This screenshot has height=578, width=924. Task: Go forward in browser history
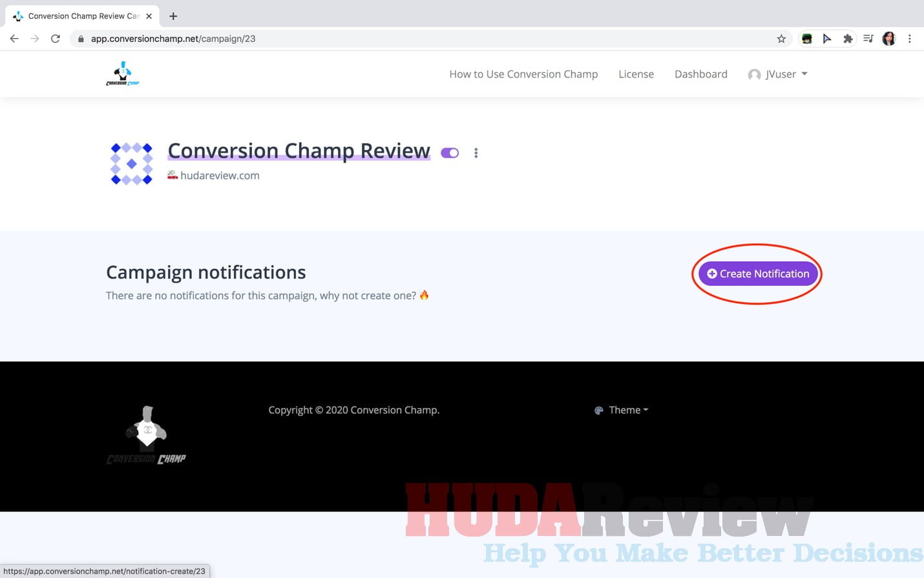click(35, 39)
